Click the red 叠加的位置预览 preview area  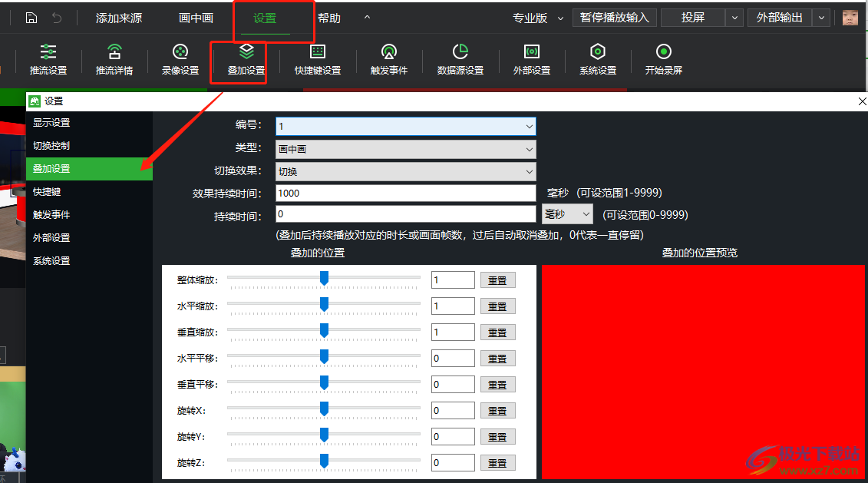(702, 372)
